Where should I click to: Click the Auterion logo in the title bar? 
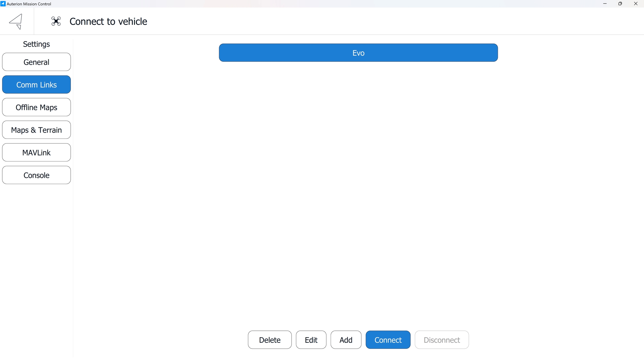[3, 4]
